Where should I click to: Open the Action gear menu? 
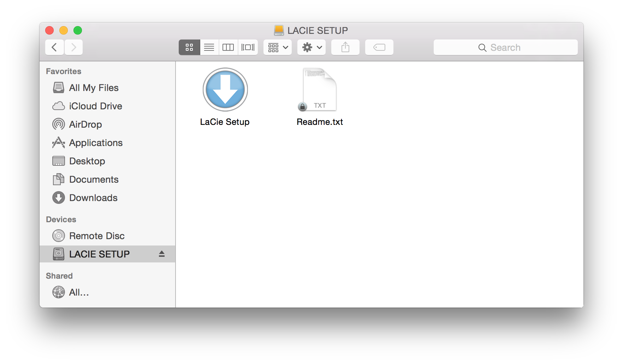[311, 47]
